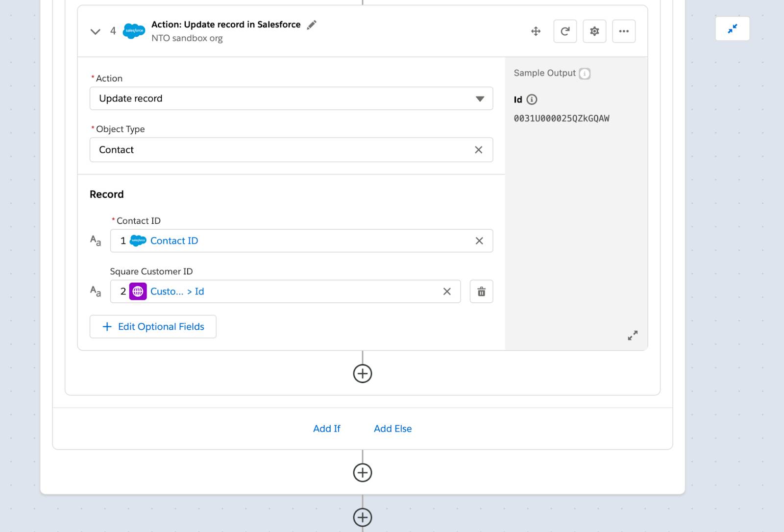This screenshot has height=532, width=784.
Task: Clear the Square Customer ID value
Action: tap(447, 291)
